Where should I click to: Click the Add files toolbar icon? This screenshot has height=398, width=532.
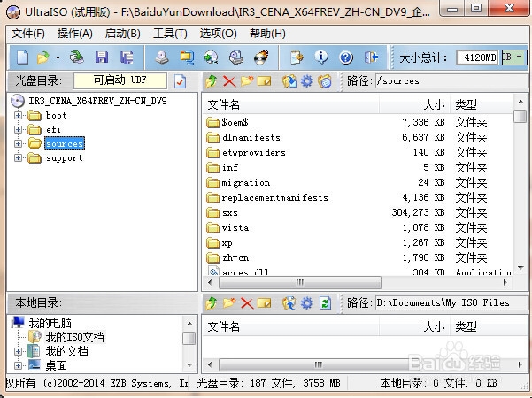click(x=297, y=57)
